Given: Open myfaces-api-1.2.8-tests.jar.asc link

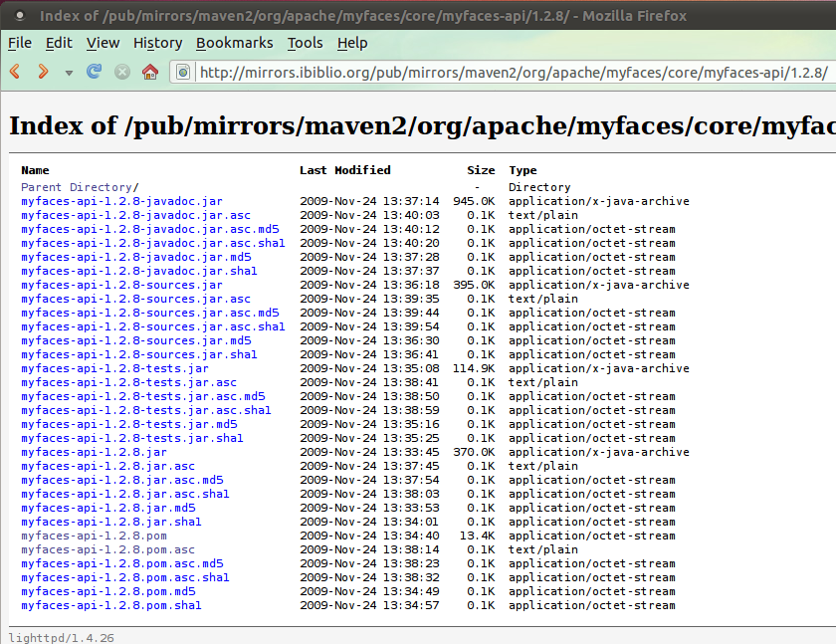Looking at the screenshot, I should click(x=128, y=382).
